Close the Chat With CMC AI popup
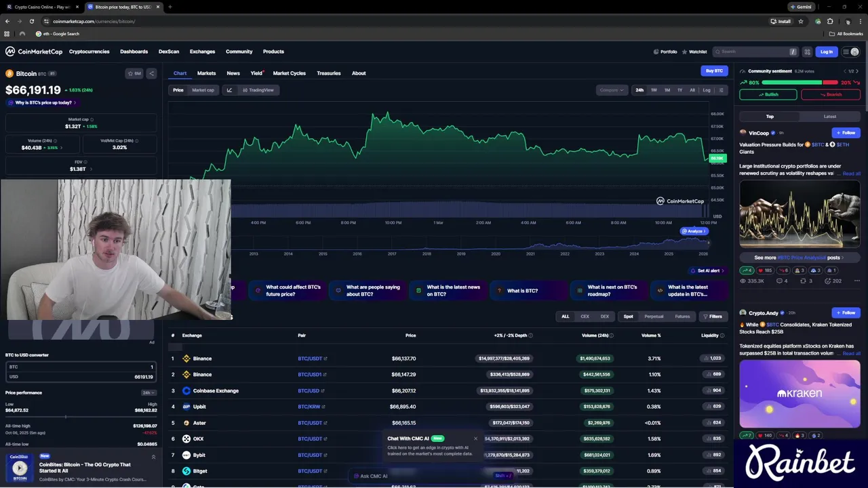Viewport: 868px width, 488px height. point(475,439)
